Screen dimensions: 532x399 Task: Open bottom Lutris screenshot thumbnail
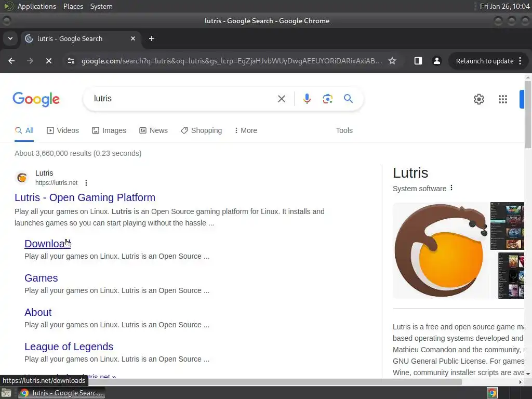tap(511, 275)
